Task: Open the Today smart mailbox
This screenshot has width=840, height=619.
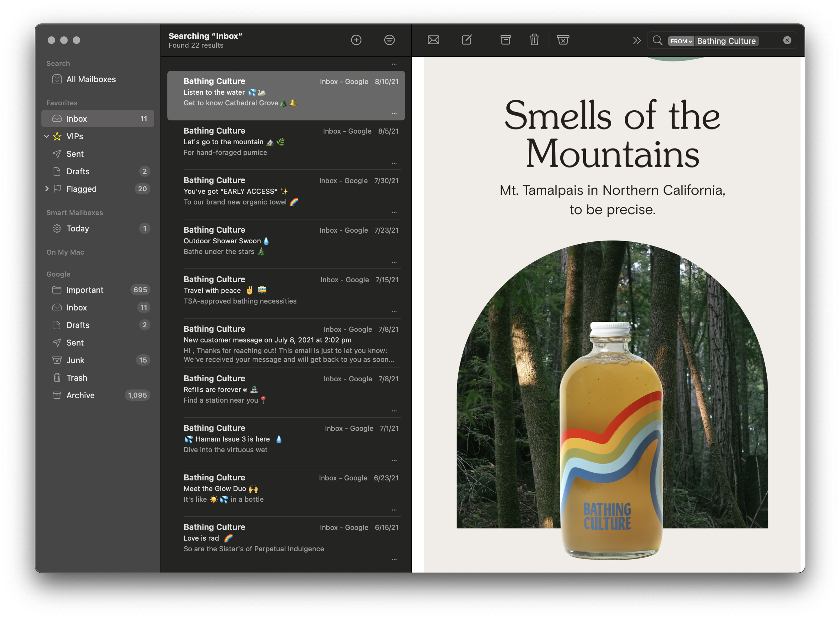Action: (77, 229)
